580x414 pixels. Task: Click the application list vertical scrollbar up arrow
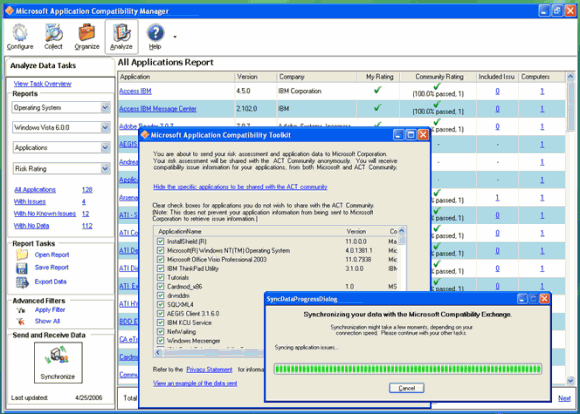point(402,231)
